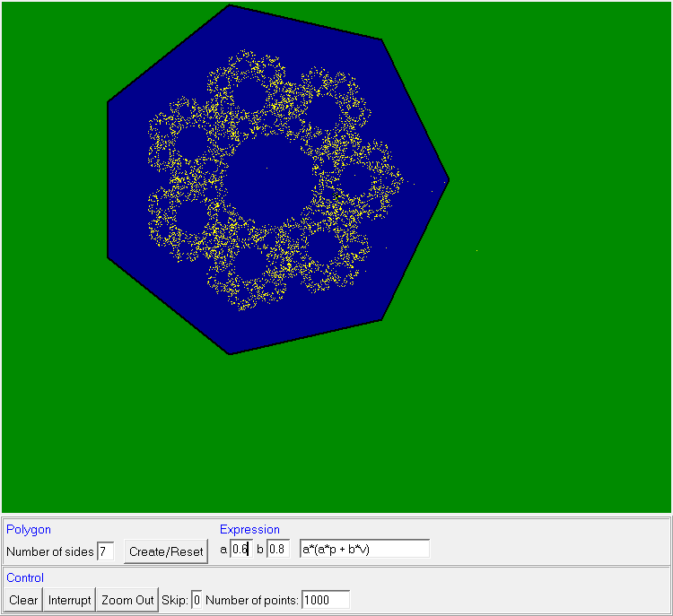Viewport: 673px width, 616px height.
Task: Click the 'Number of sides' label
Action: pos(49,551)
